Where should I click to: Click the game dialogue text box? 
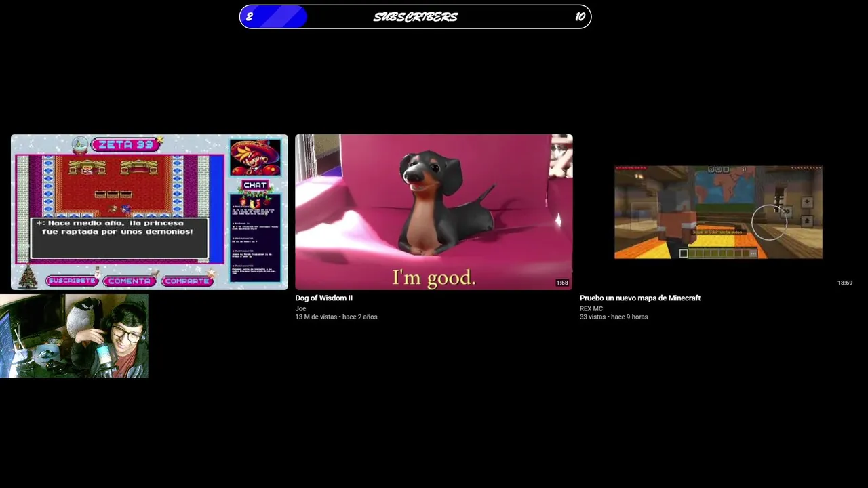point(119,238)
